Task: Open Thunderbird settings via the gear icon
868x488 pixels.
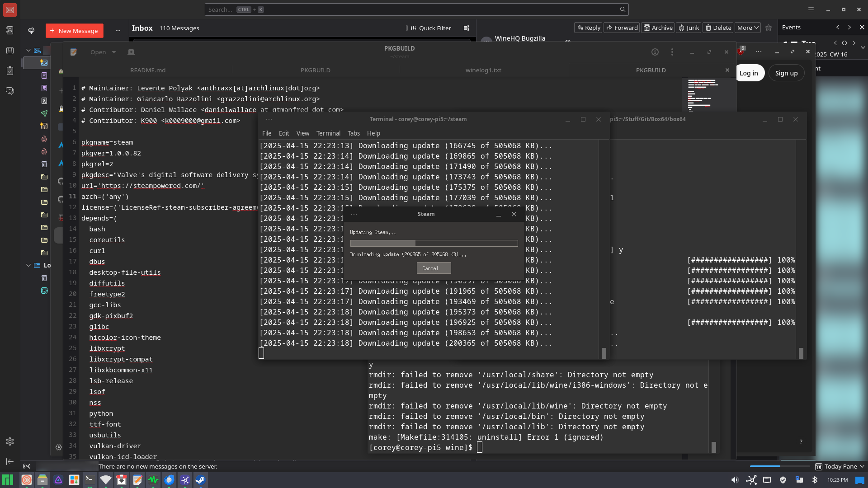Action: pyautogui.click(x=10, y=441)
